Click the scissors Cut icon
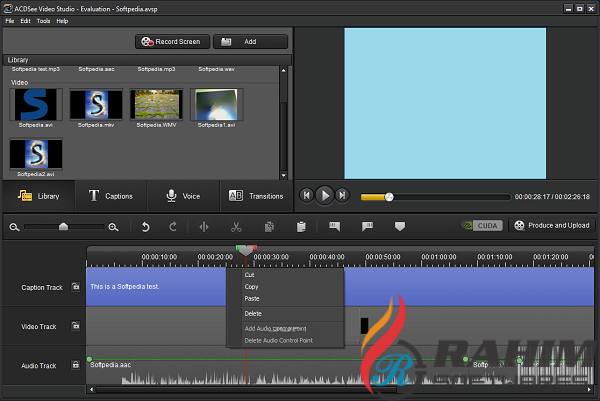Image resolution: width=600 pixels, height=401 pixels. click(x=236, y=227)
